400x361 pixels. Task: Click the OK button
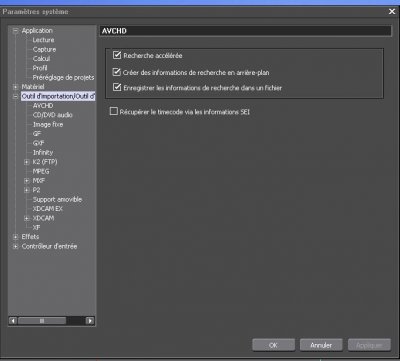(273, 345)
